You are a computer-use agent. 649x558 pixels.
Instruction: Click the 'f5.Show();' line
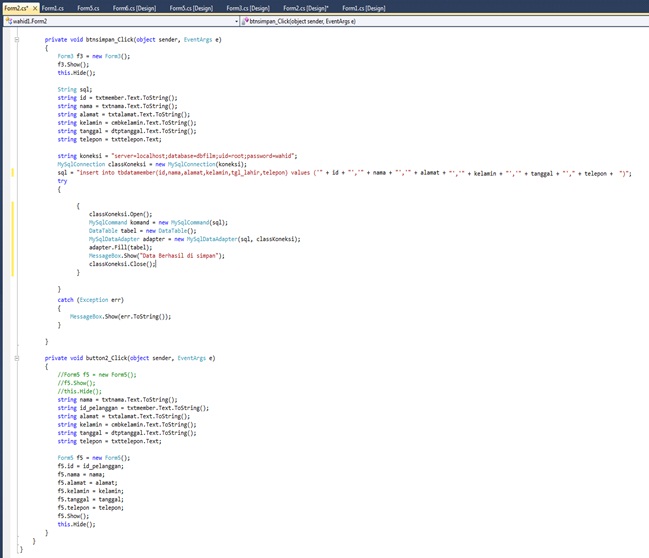tap(73, 516)
